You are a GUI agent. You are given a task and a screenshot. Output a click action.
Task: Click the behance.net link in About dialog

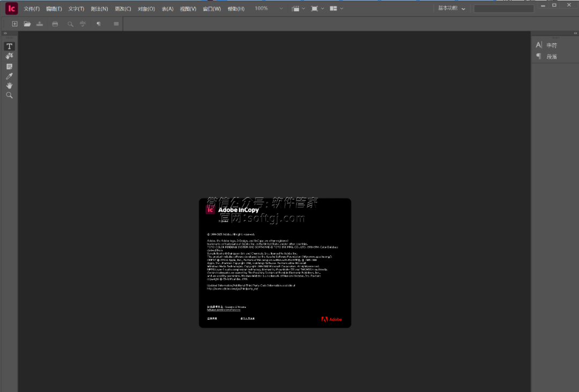pos(224,310)
